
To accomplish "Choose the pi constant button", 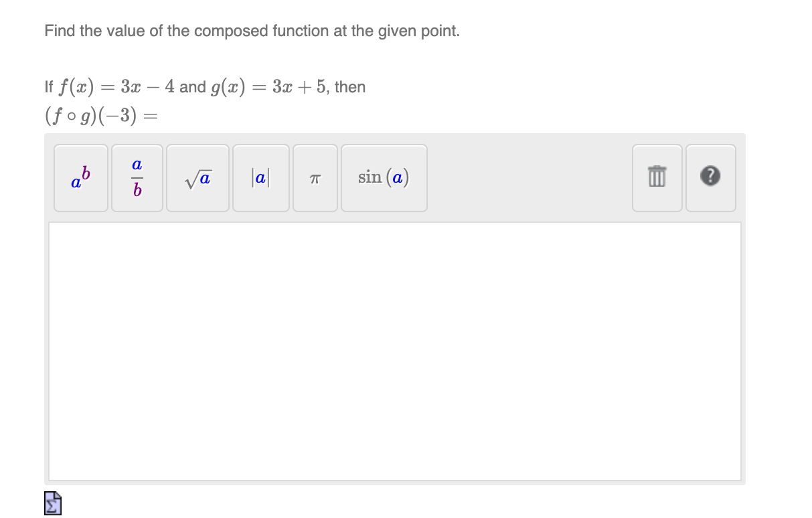I will coord(315,178).
